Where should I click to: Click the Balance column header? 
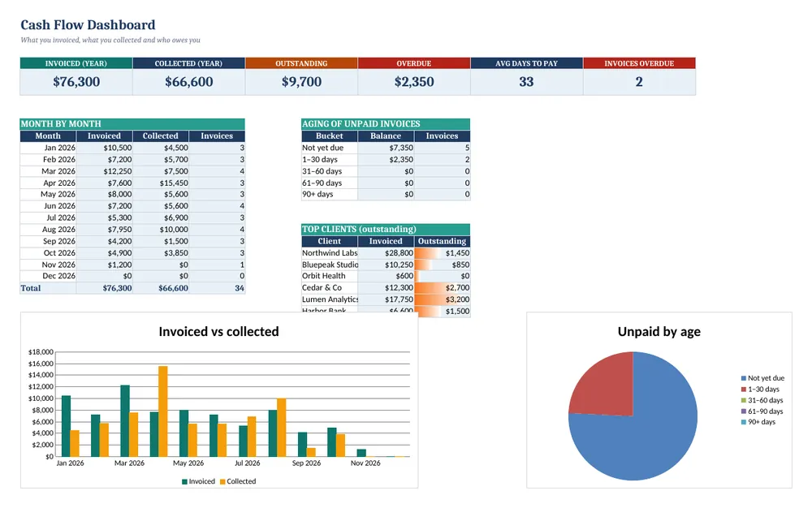[x=386, y=136]
